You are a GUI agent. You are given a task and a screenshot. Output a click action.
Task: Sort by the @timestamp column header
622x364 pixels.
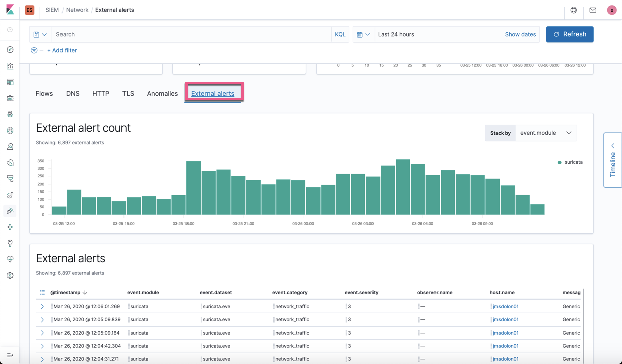pos(69,292)
